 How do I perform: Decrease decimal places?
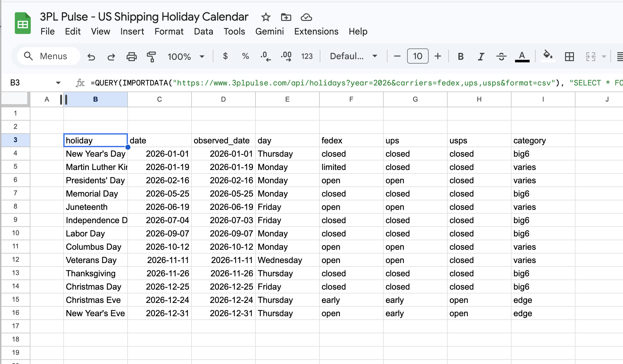[x=265, y=56]
